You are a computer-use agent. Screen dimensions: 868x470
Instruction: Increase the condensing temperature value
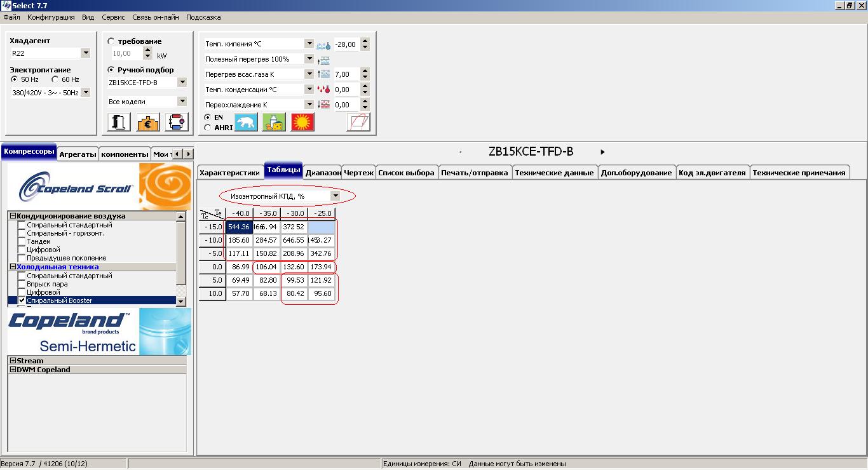[365, 86]
